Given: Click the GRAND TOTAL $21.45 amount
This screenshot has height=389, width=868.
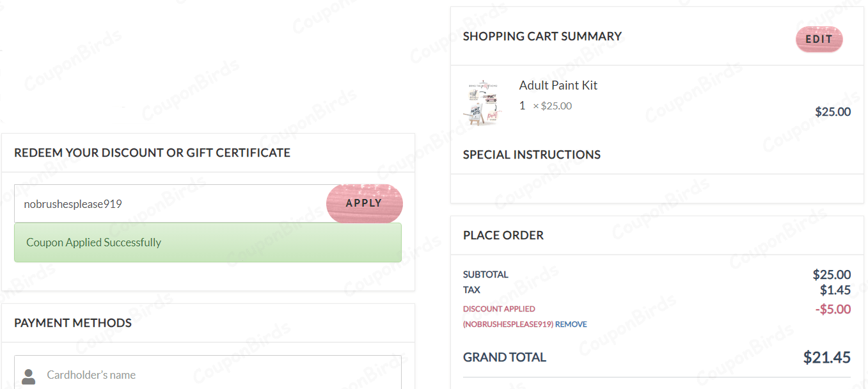Looking at the screenshot, I should [833, 357].
